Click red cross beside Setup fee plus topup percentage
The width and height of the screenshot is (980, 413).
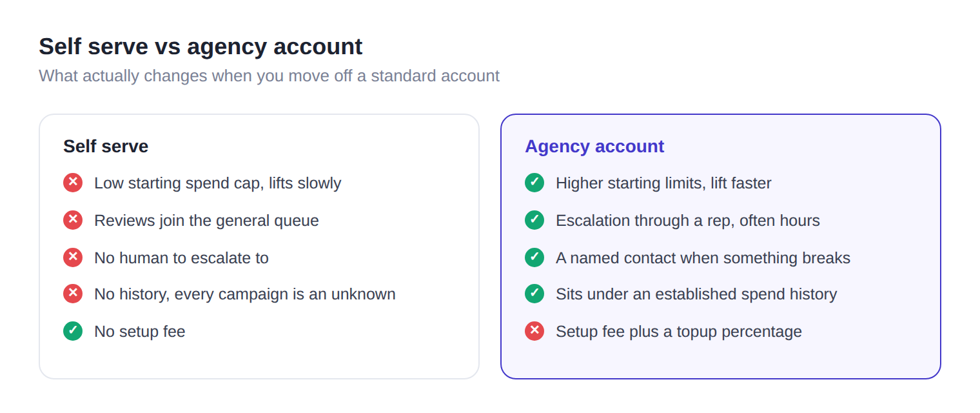coord(534,331)
